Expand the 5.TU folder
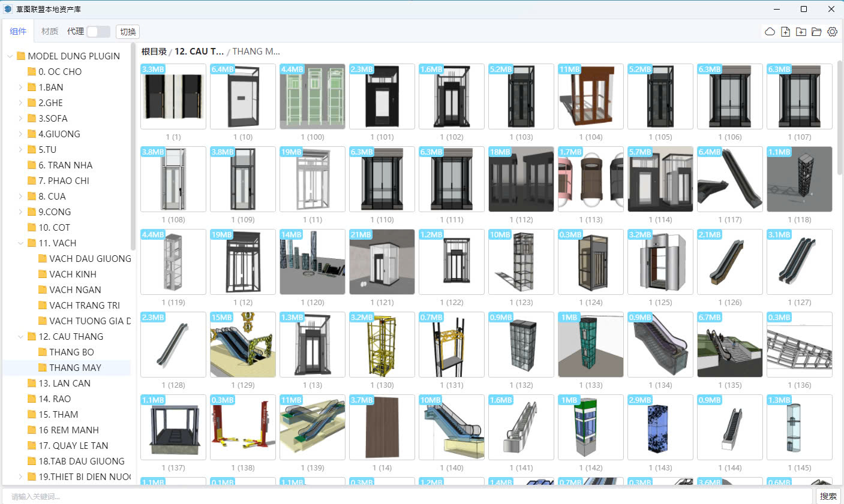This screenshot has height=504, width=844. tap(20, 149)
